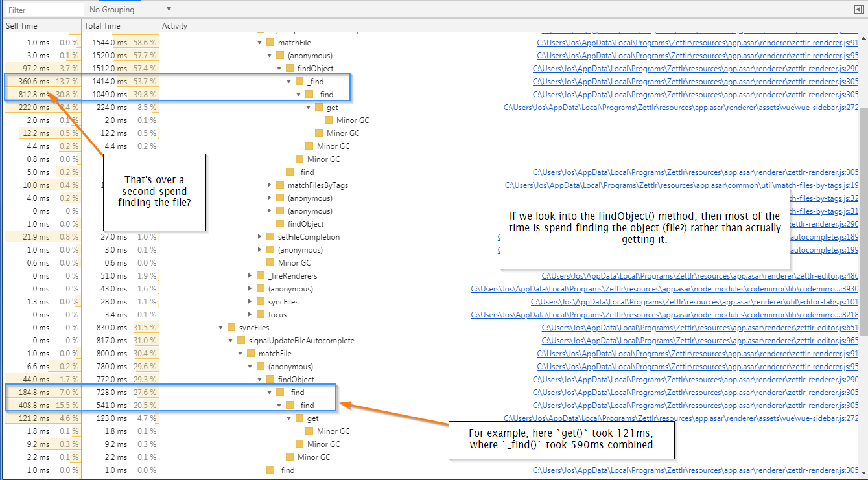Open the zettlr-editor.js:965 source link
Image resolution: width=868 pixels, height=480 pixels.
click(x=700, y=340)
